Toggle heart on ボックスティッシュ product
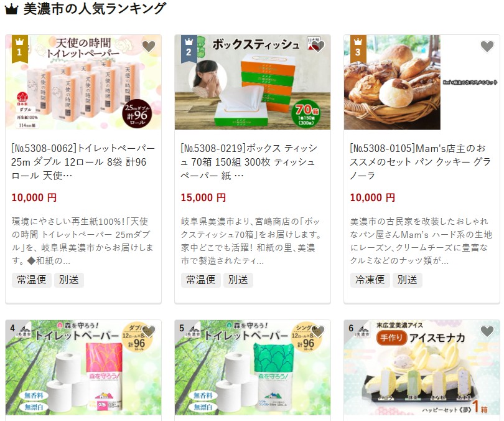 [x=318, y=47]
